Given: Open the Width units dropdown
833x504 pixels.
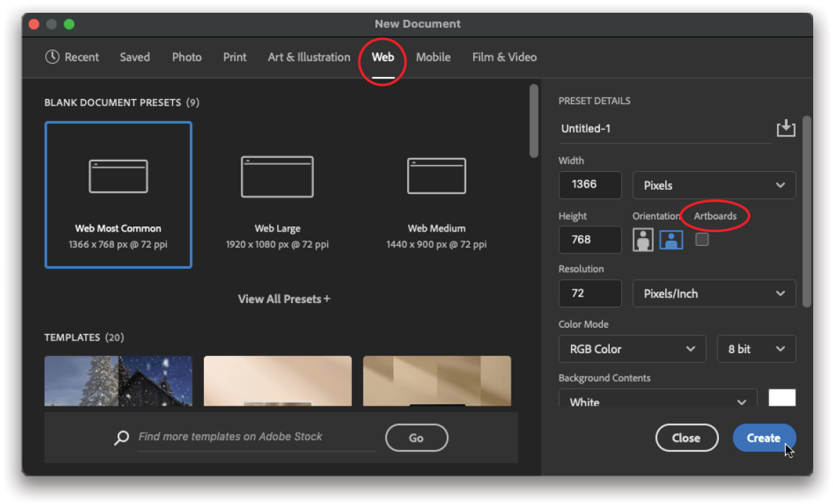Looking at the screenshot, I should click(713, 185).
